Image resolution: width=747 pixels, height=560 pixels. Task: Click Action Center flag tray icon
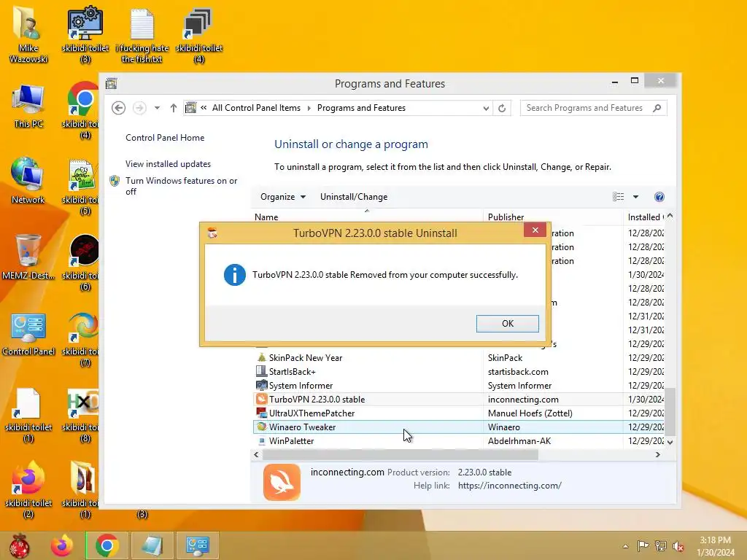coord(643,545)
